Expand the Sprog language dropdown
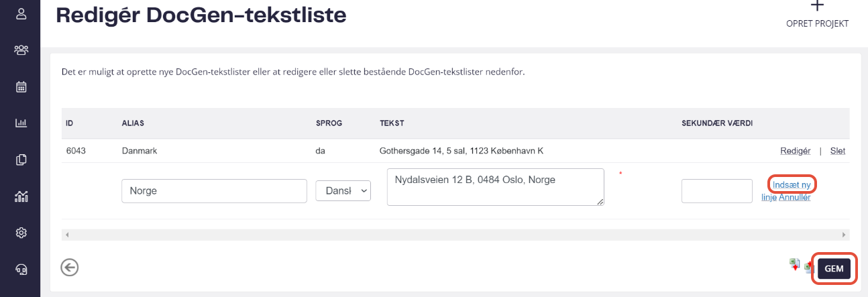 tap(343, 191)
